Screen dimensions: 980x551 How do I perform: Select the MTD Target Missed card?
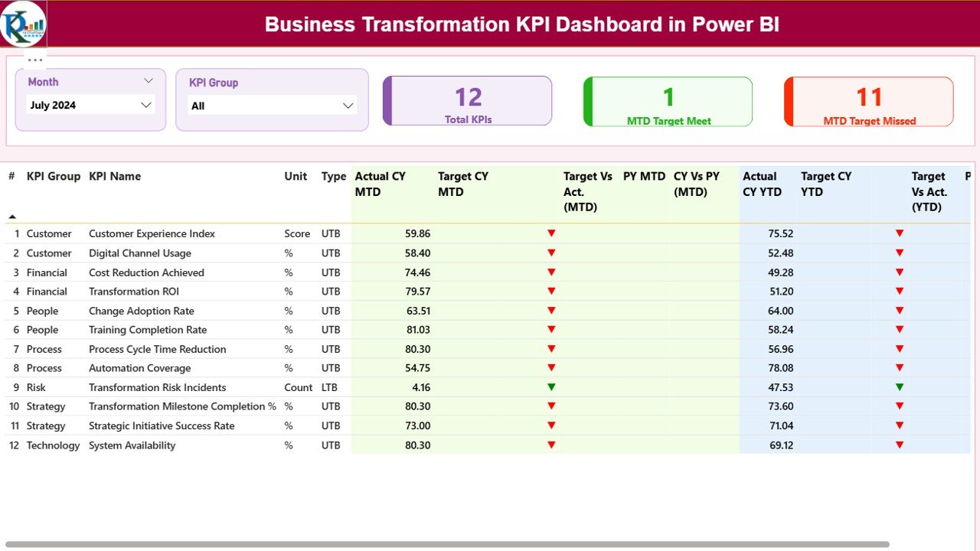tap(868, 100)
